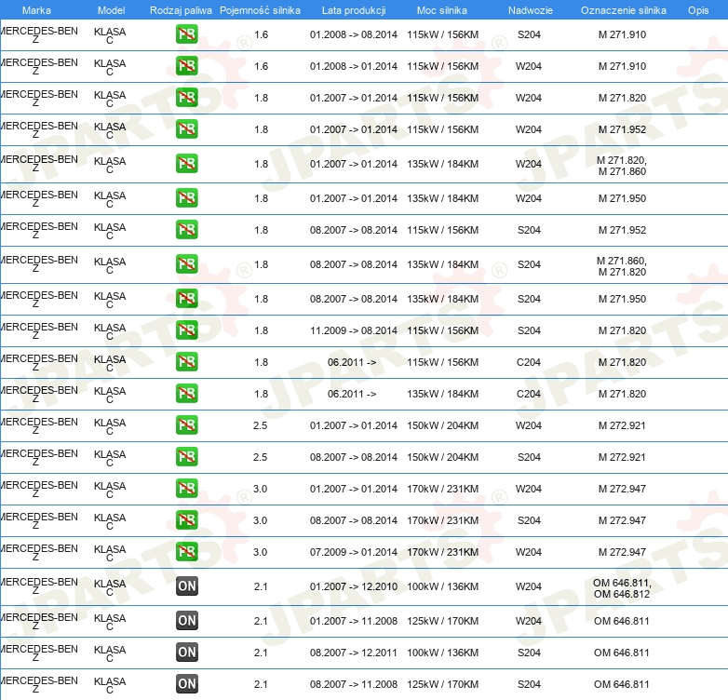Click the M 272.921 cell in the W204 row
This screenshot has width=728, height=700.
tap(622, 425)
